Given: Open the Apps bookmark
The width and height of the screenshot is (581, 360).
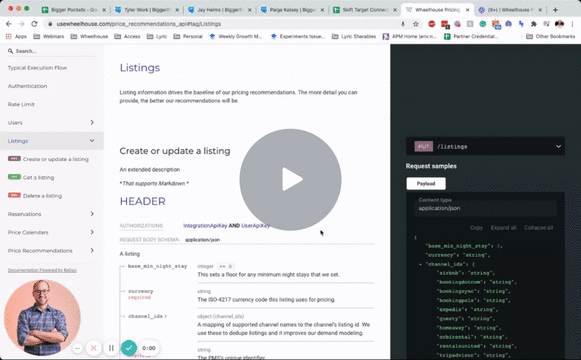Looking at the screenshot, I should 16,36.
